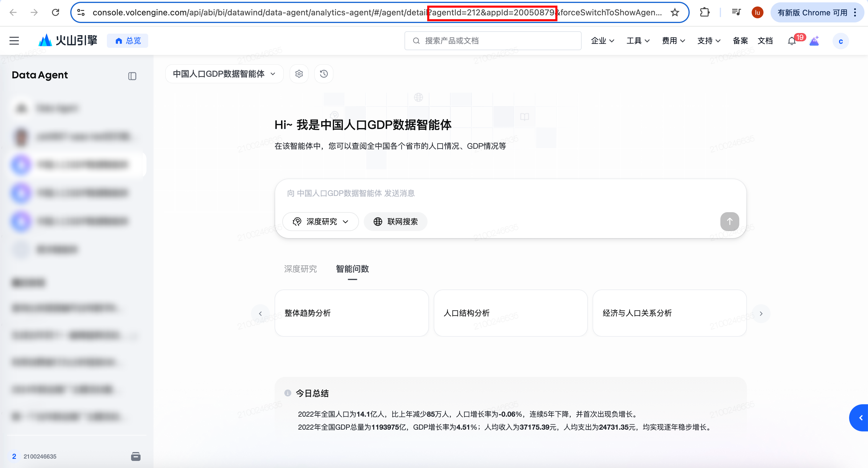Click the send message arrow button

click(x=729, y=222)
